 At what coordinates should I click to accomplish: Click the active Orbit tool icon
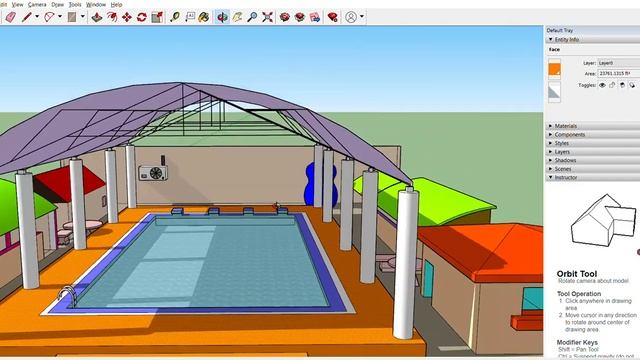[x=222, y=17]
